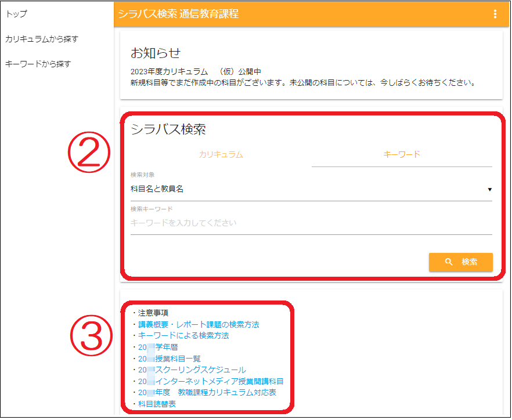Go to トップ in the sidebar

[16, 14]
